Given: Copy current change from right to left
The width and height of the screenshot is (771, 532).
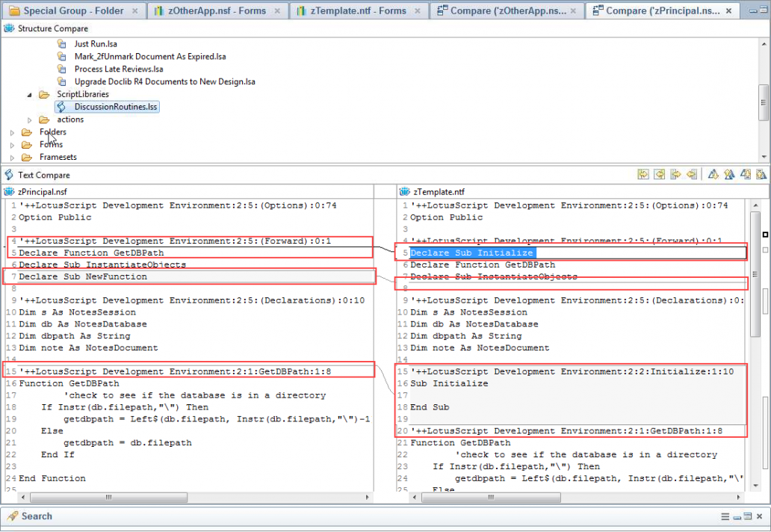Looking at the screenshot, I should tap(692, 175).
